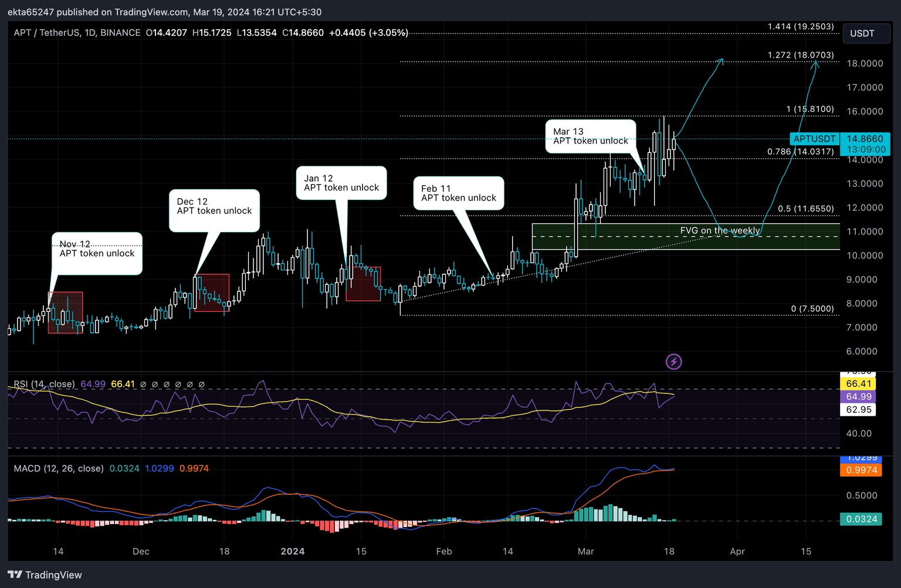901x588 pixels.
Task: Click the 12.0000 price axis level
Action: (865, 208)
